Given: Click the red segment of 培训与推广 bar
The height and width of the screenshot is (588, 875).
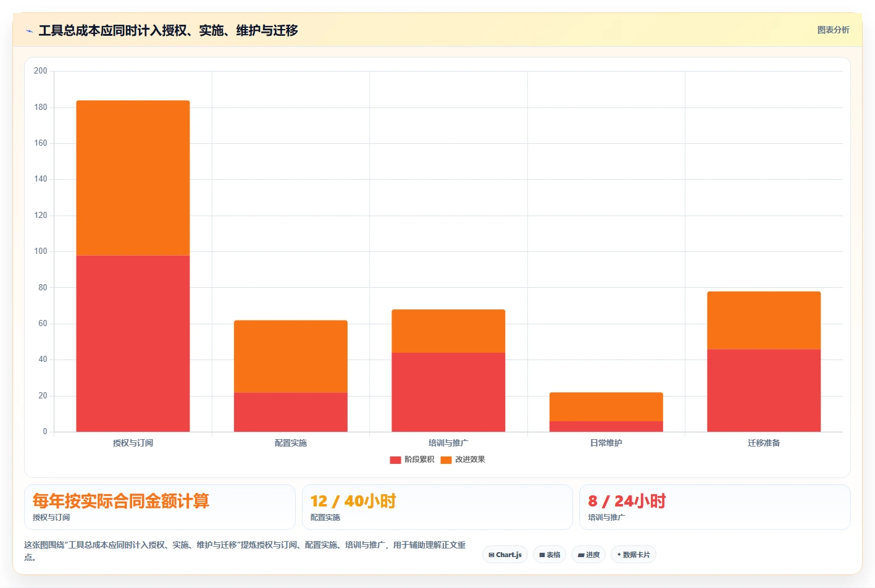Looking at the screenshot, I should (448, 392).
